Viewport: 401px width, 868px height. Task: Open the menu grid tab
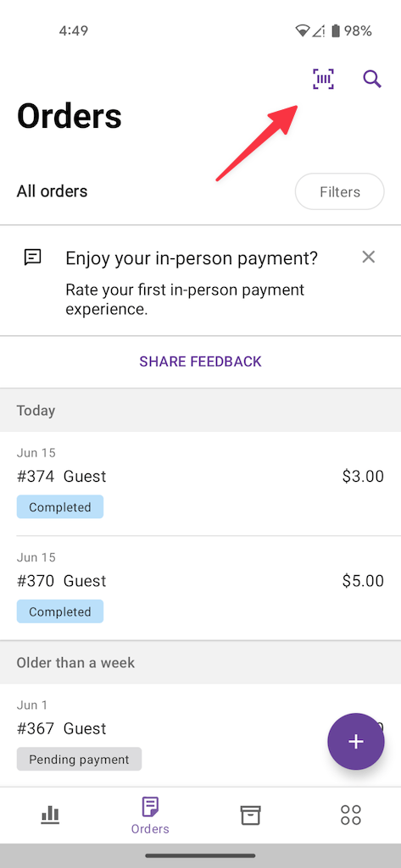tap(351, 815)
